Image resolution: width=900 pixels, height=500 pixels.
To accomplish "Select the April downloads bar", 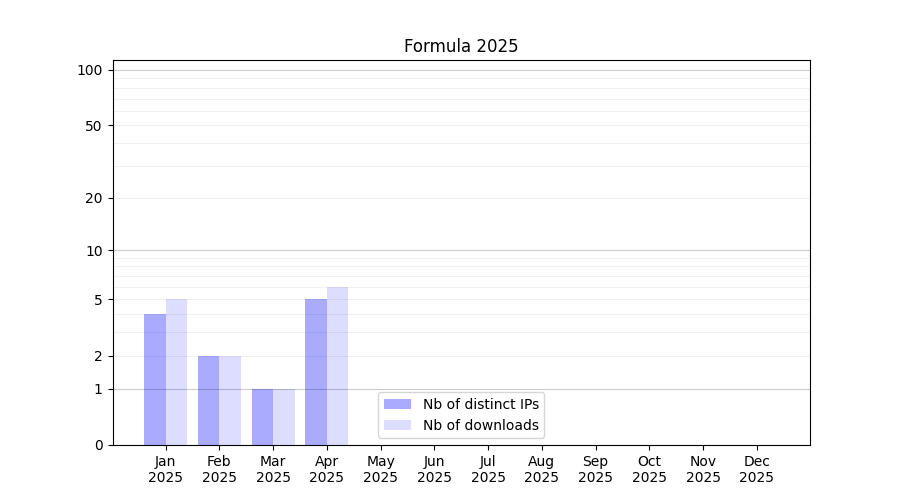I will [337, 366].
